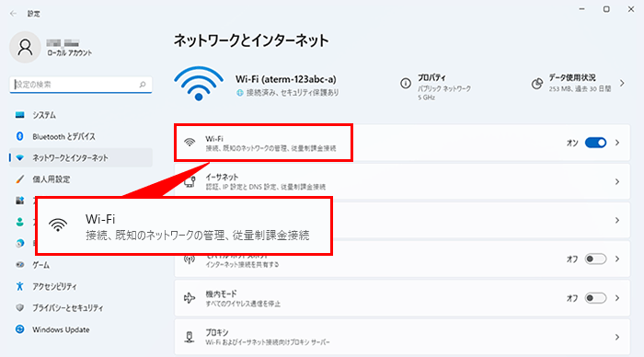
Task: Turn on the airplane mode toggle
Action: click(595, 298)
